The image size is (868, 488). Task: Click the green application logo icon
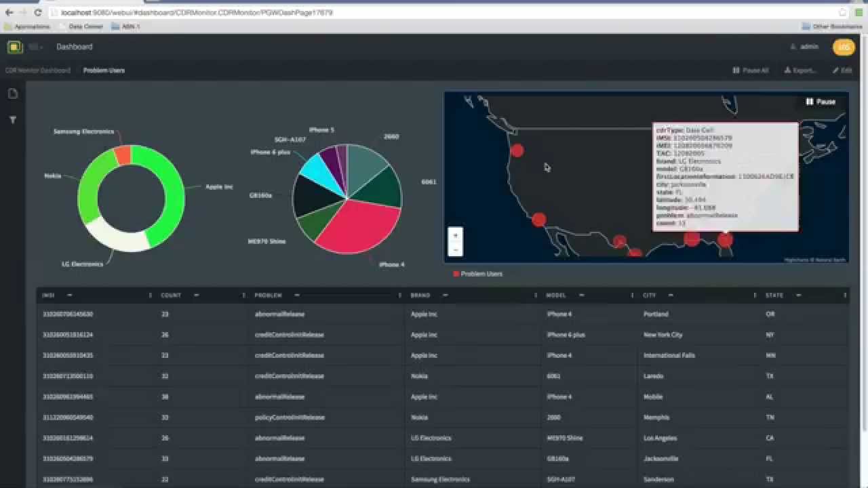coord(15,47)
